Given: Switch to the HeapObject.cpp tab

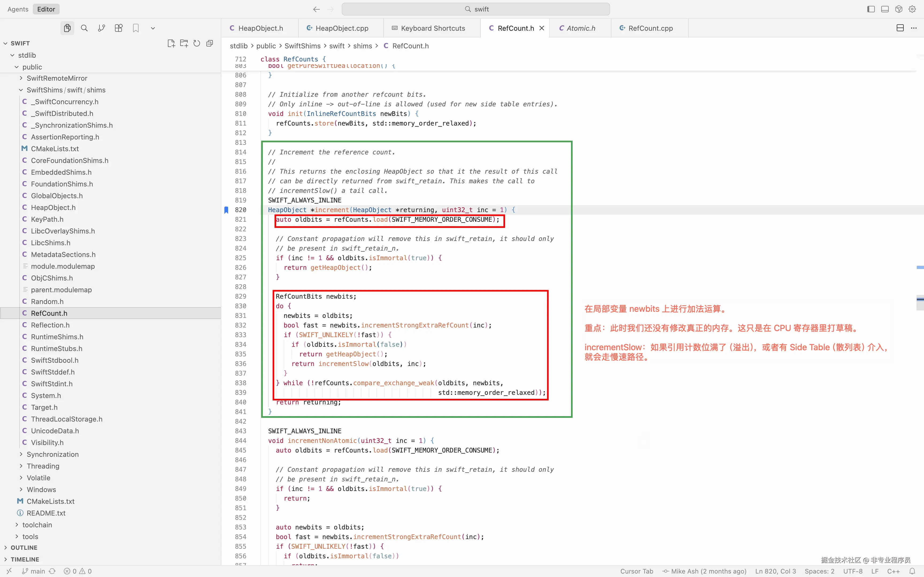Looking at the screenshot, I should [342, 28].
